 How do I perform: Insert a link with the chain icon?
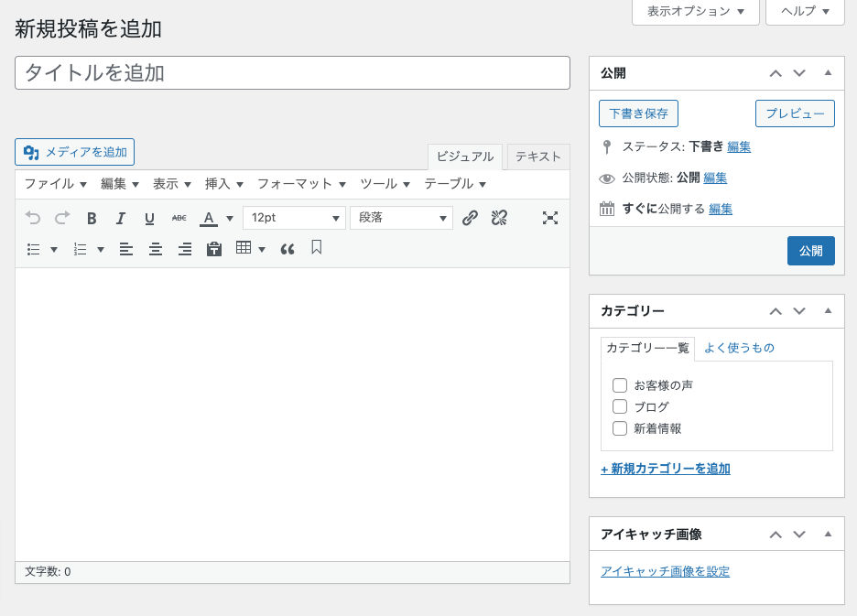(470, 218)
